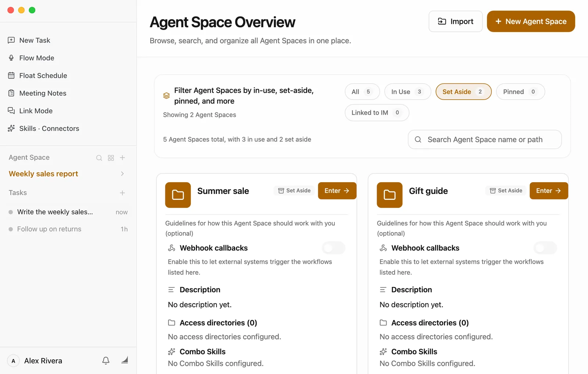Click webhook icon in Summer sale card
The width and height of the screenshot is (588, 374).
[172, 248]
